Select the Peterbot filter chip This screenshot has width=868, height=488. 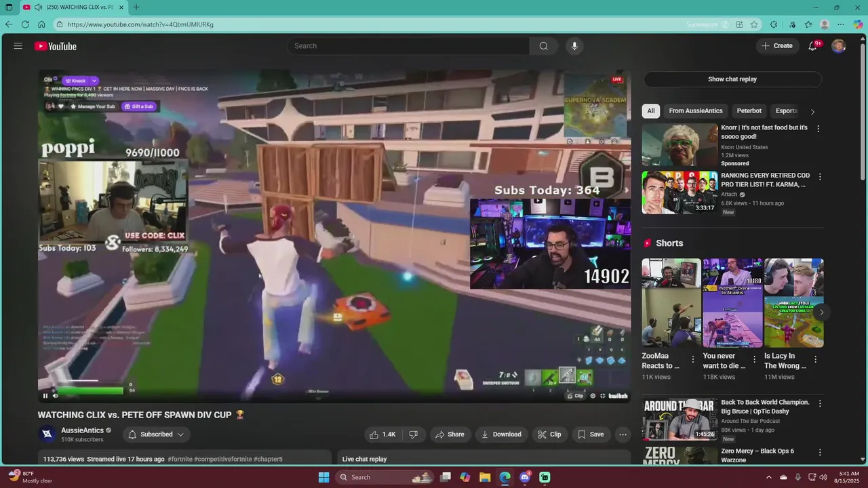click(x=749, y=111)
